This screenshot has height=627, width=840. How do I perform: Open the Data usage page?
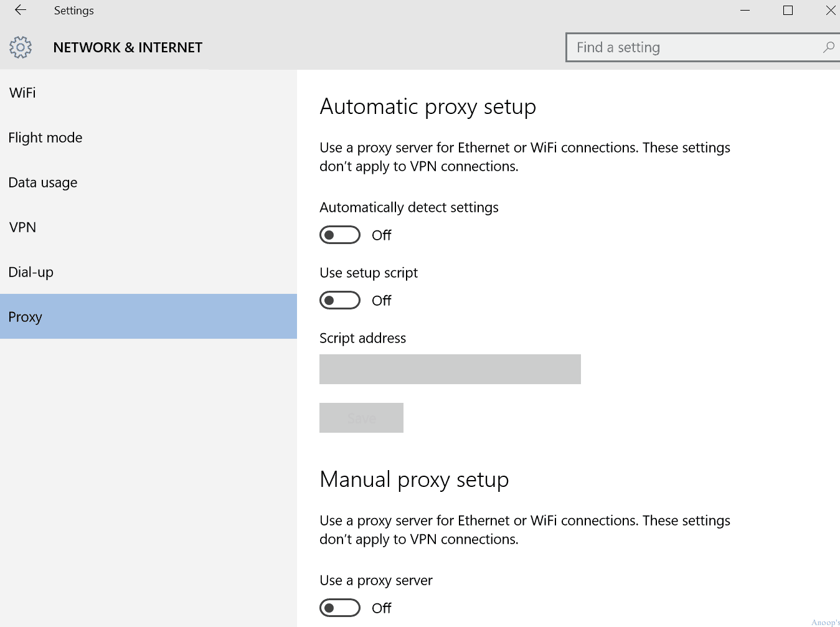148,182
